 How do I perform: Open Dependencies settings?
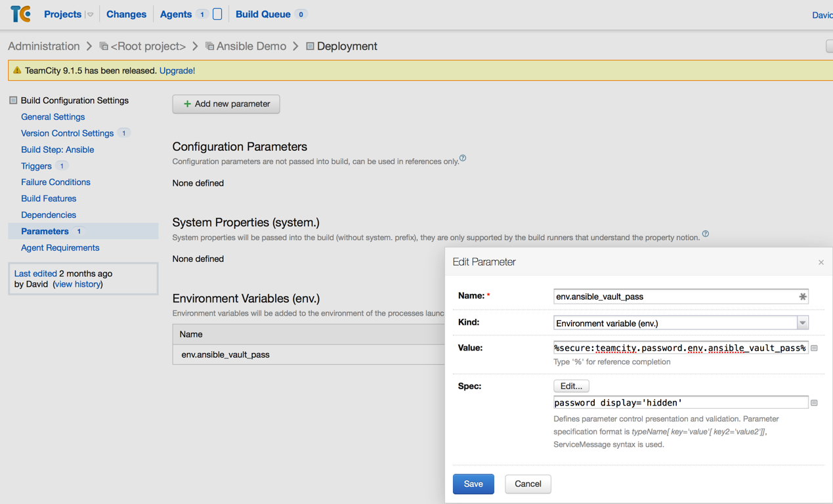(49, 215)
